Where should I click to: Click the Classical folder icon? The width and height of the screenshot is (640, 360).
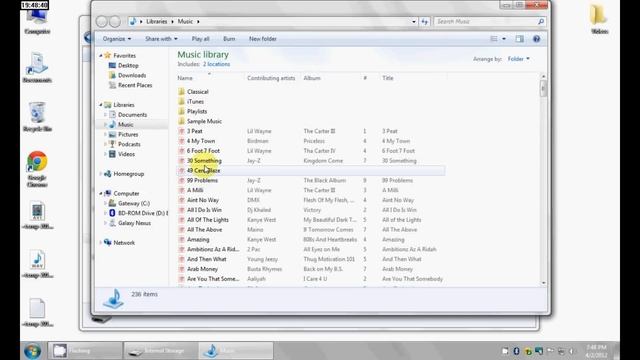pos(182,91)
